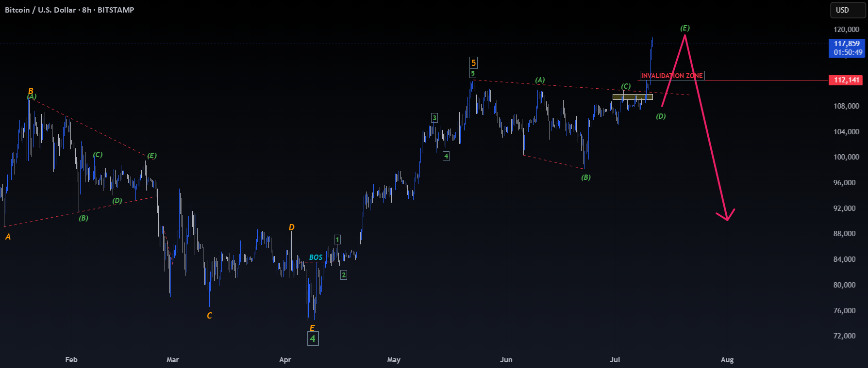
Task: Select the green boxed 2 wave marker
Action: pyautogui.click(x=344, y=275)
